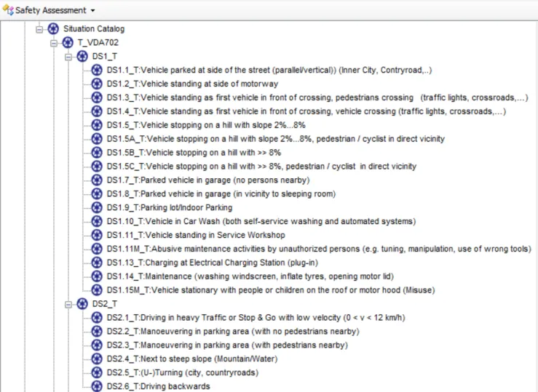
Task: Click icon beside DS2.6_T driving backwards item
Action: [97, 386]
